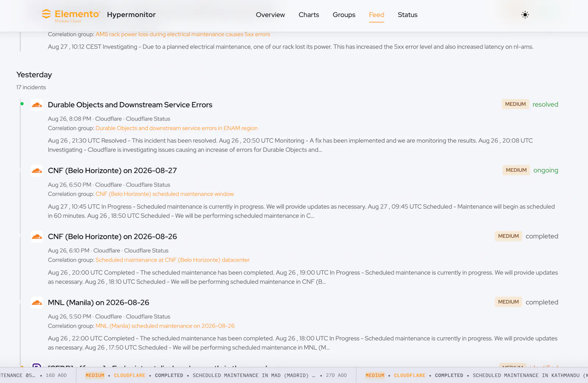
Task: Click the green timeline dot for Durable Objects
Action: click(22, 104)
